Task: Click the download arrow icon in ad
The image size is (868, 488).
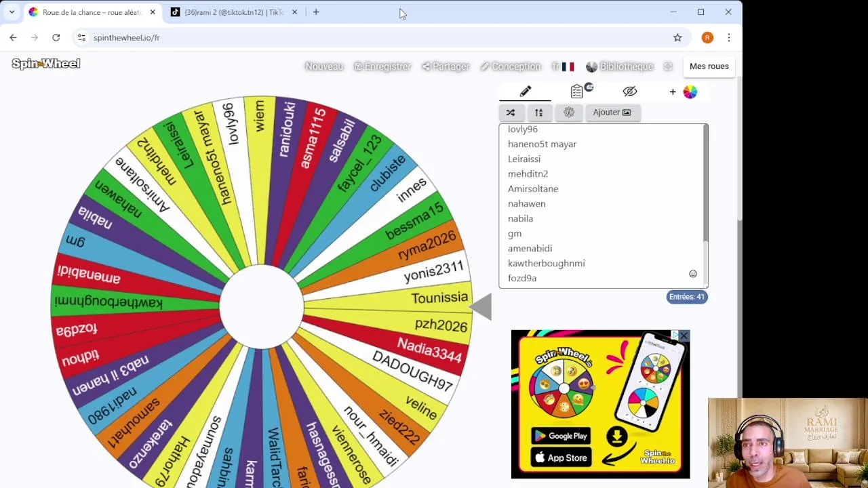Action: point(616,436)
